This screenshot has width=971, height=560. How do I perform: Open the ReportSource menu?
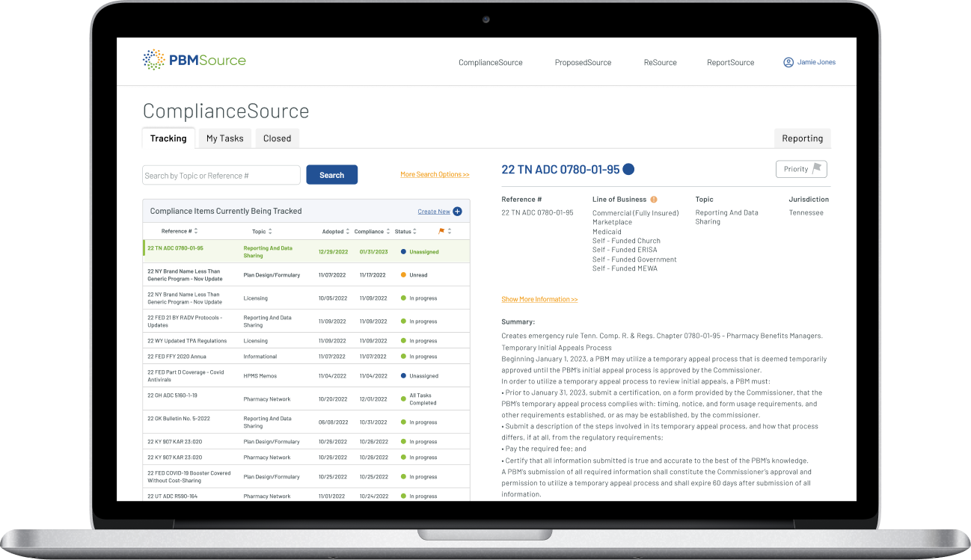tap(730, 63)
